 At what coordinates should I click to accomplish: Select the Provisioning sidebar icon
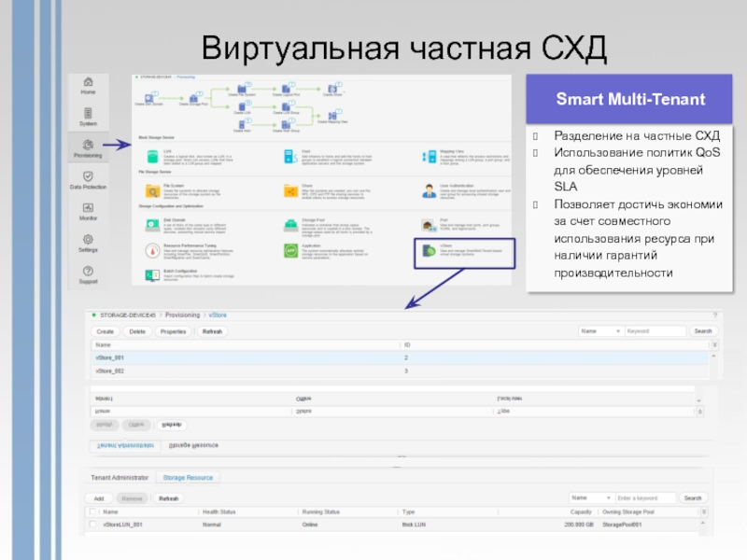coord(88,145)
